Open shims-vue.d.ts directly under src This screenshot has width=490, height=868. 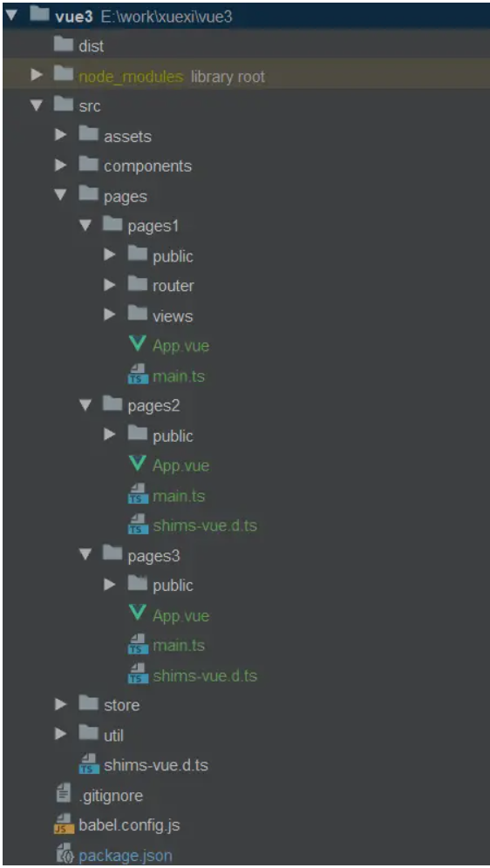click(155, 764)
